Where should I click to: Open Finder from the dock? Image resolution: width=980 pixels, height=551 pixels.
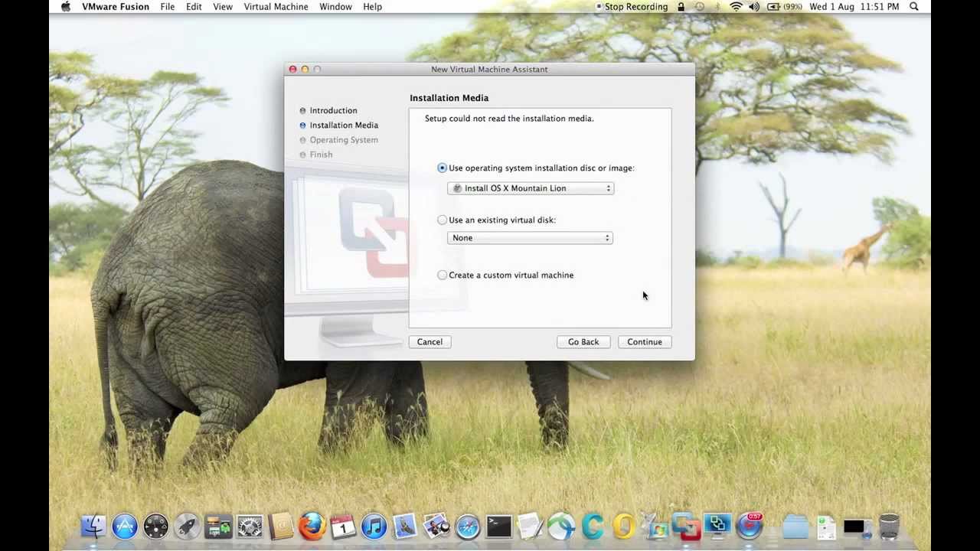pos(93,527)
